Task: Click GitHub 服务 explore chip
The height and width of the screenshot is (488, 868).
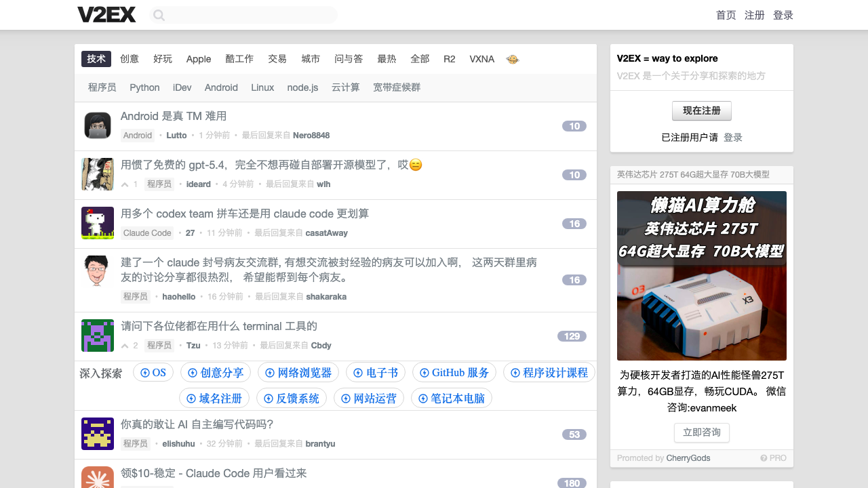Action: click(x=454, y=373)
